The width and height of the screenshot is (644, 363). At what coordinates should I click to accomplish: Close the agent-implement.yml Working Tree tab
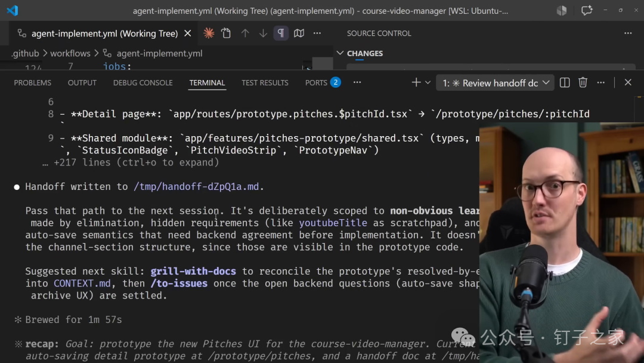pos(188,33)
